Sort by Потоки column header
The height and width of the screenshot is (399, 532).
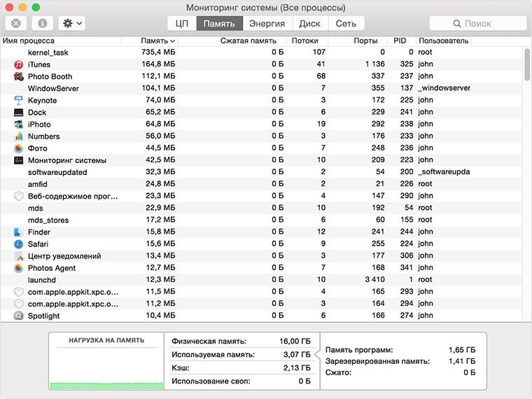point(307,41)
